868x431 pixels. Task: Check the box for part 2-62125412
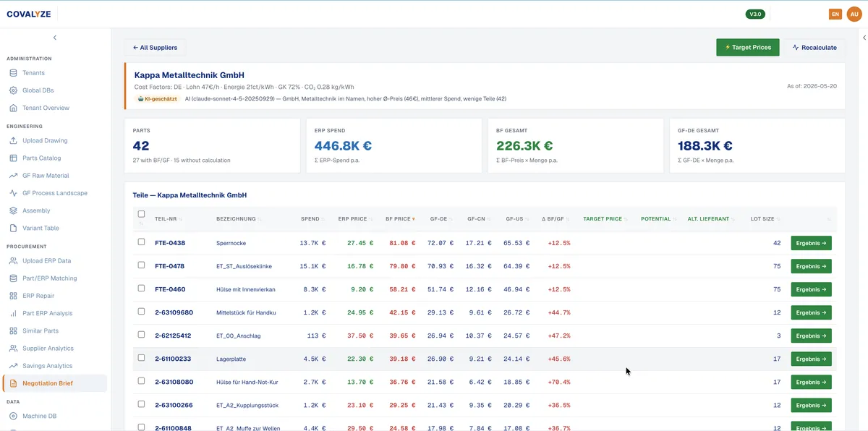click(x=141, y=335)
